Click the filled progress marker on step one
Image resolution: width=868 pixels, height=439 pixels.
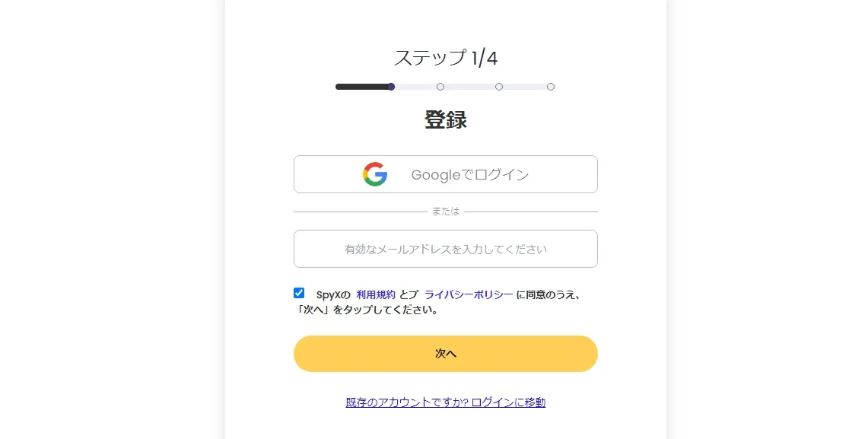pos(391,87)
